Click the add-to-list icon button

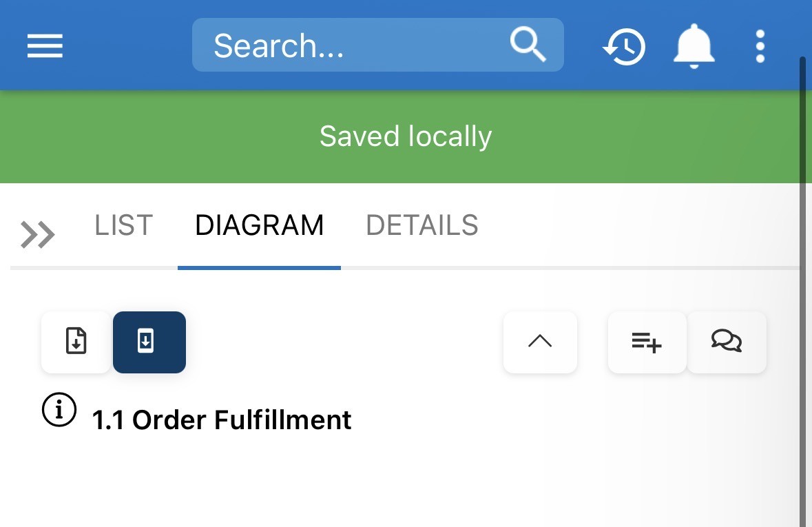pos(647,342)
